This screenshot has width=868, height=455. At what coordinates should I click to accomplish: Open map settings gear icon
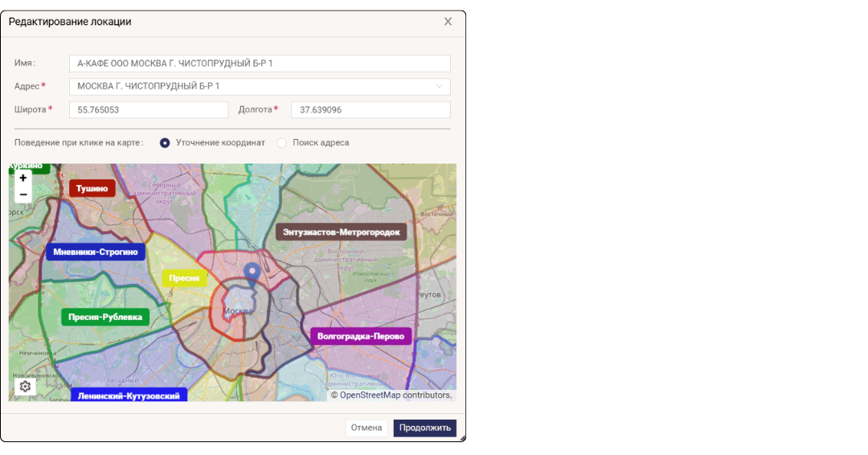click(25, 387)
